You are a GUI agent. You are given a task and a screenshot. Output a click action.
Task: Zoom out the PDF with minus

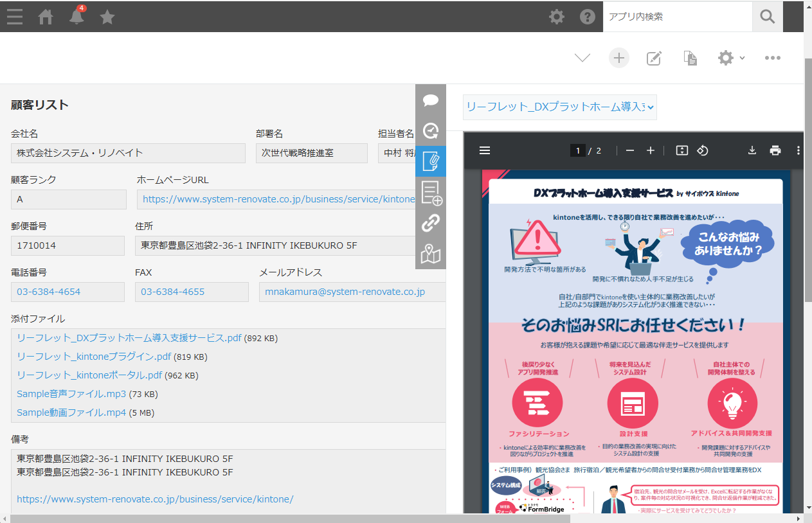(630, 150)
